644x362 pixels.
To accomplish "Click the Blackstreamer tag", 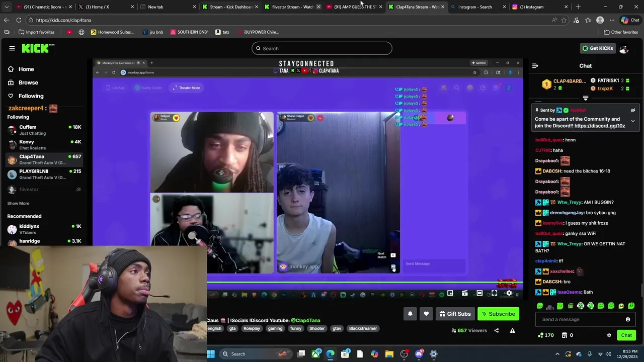I will 363,328.
